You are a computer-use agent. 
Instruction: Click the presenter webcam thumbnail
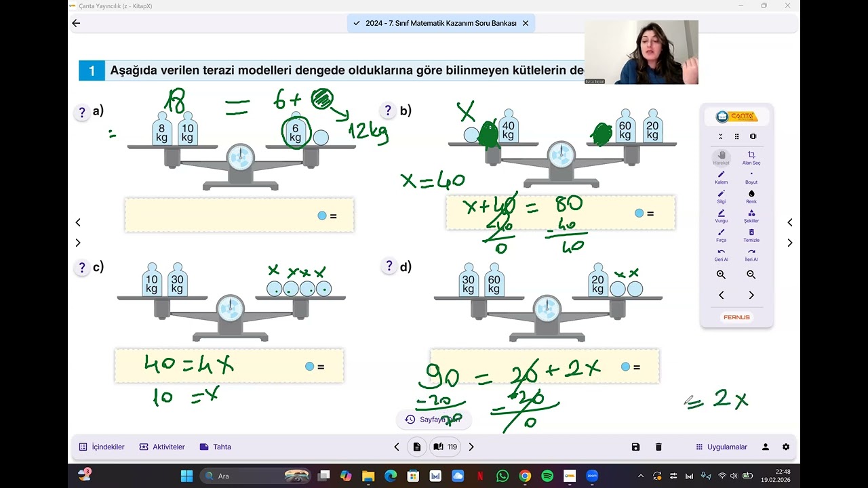(642, 52)
